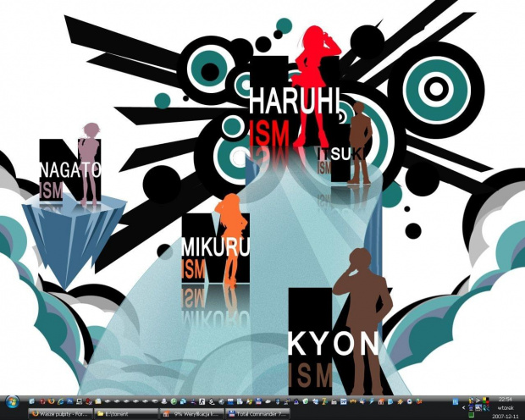
Task: Open the Windows Start orb
Action: pyautogui.click(x=12, y=402)
